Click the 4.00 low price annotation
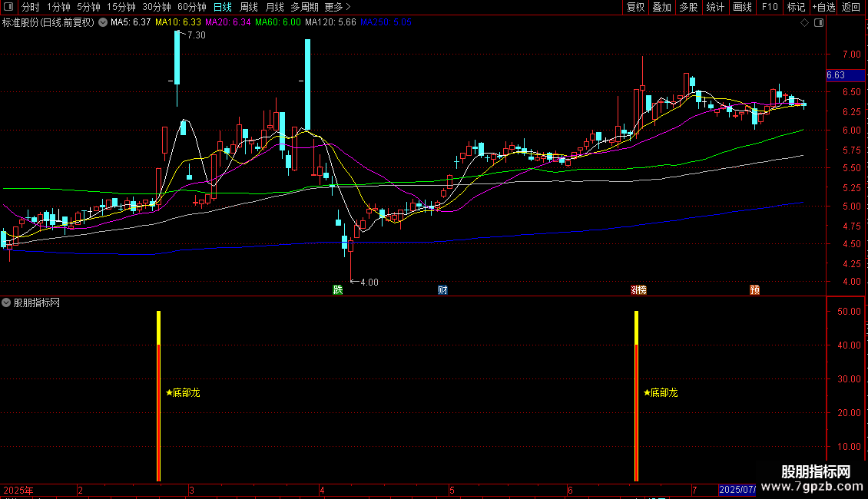The image size is (868, 499). click(x=369, y=283)
